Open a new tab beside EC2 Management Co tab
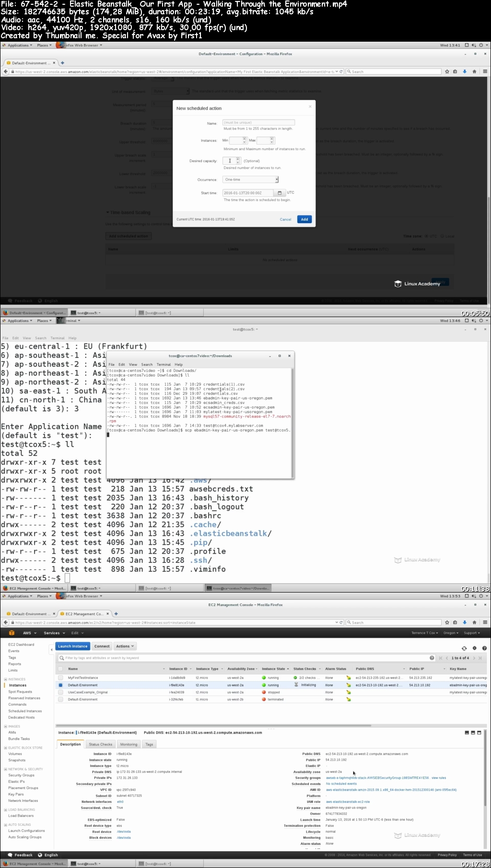The image size is (491, 868). tap(116, 614)
